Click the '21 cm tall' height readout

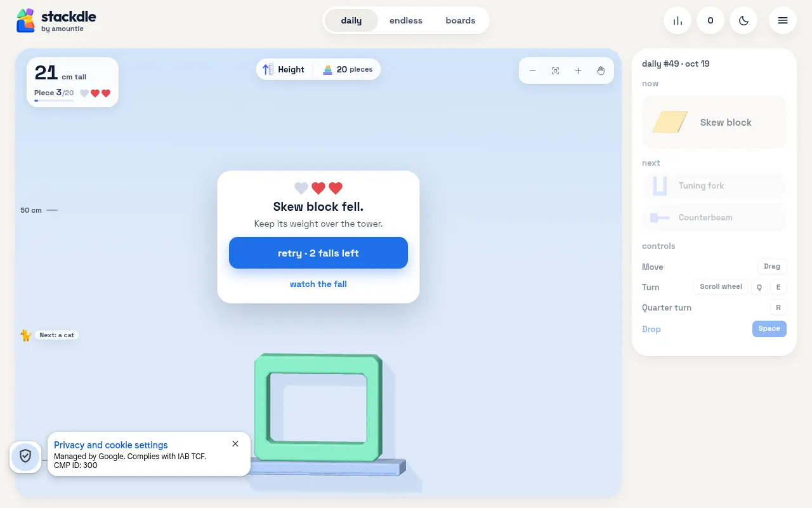pyautogui.click(x=60, y=74)
